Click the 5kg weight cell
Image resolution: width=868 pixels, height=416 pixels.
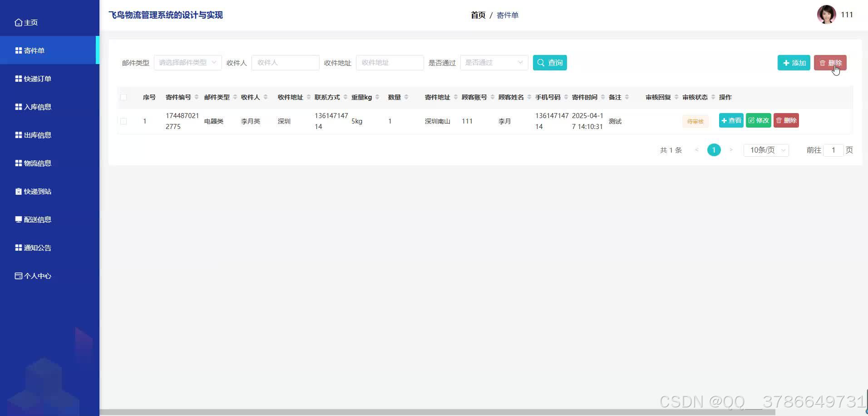click(x=357, y=121)
